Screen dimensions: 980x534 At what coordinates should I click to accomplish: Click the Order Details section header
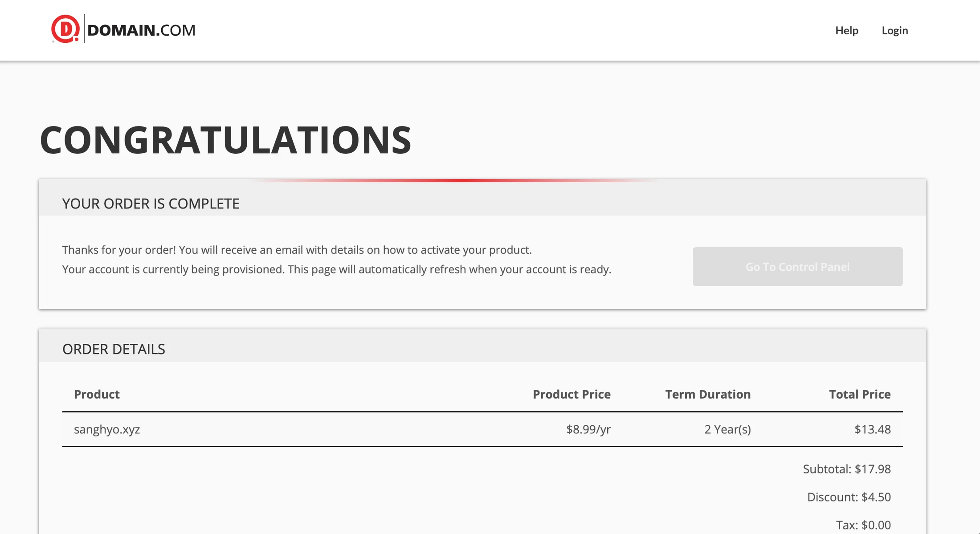[114, 349]
